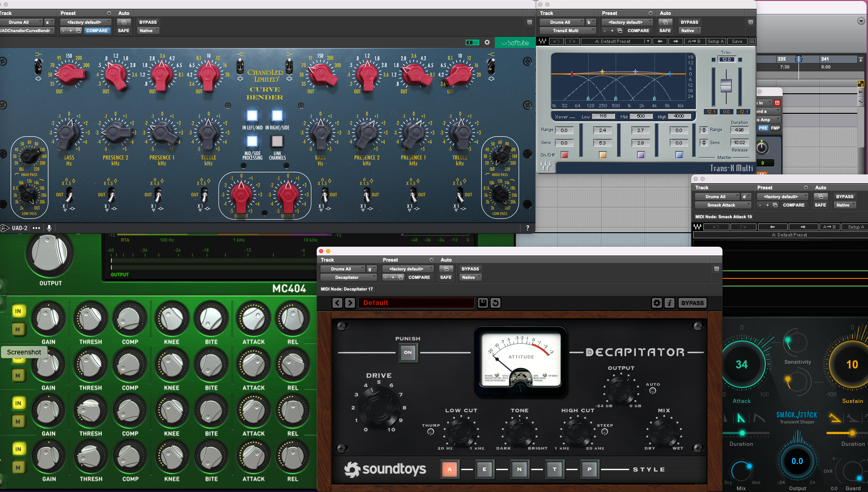Click Decapitator DRIVE knob
The width and height of the screenshot is (868, 492).
click(378, 408)
